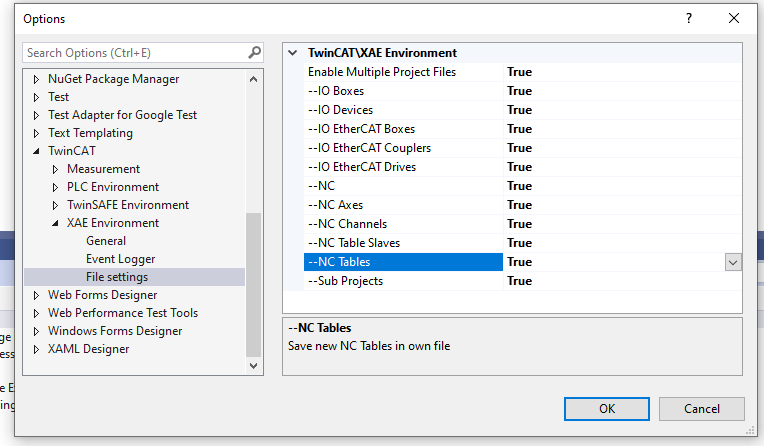Click the options tree scrollbar thumb
Viewport: 764px width, 446px height.
253,285
